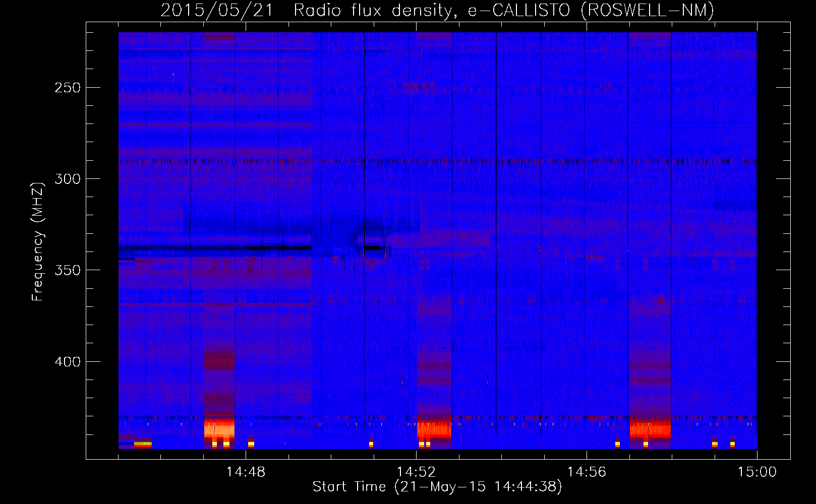Click the 'Frequency (MHZ)' axis label
Image resolution: width=816 pixels, height=504 pixels.
pos(38,242)
